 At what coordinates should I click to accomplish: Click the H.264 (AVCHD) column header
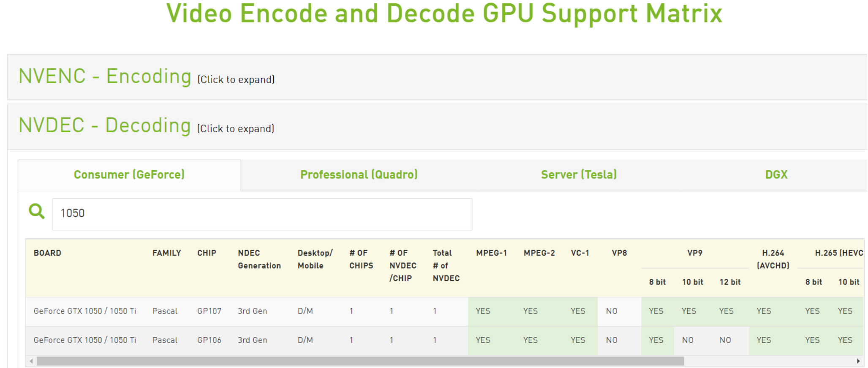click(x=773, y=259)
